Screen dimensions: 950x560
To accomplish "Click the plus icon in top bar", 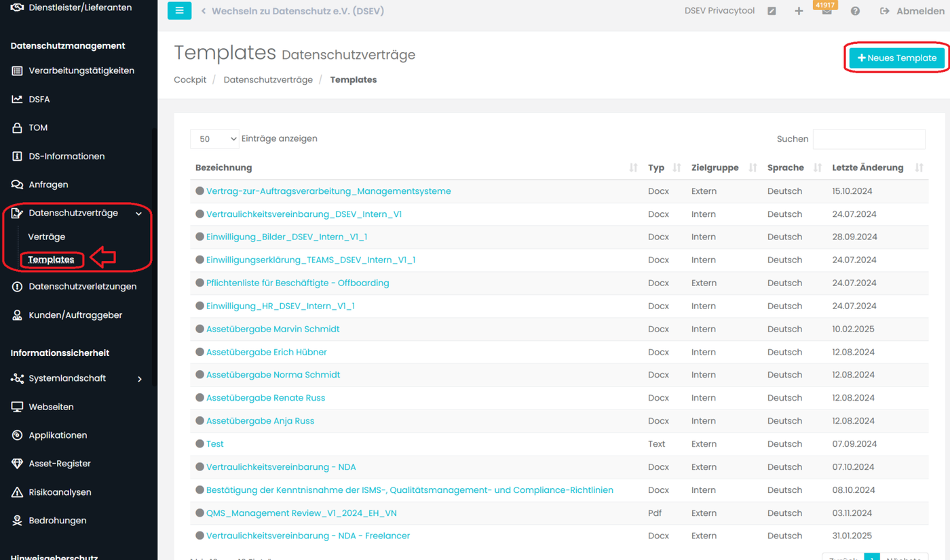I will tap(799, 11).
